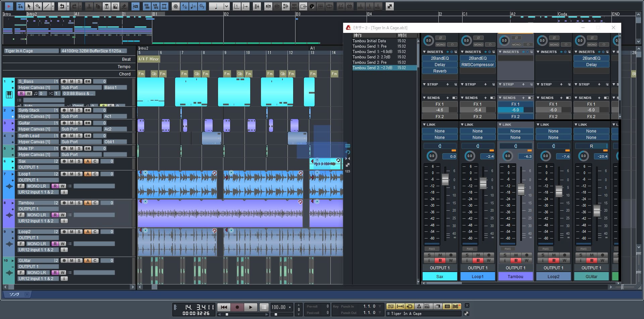Select the eraser tool
Viewport: 644px width, 319px height.
[x=124, y=6]
